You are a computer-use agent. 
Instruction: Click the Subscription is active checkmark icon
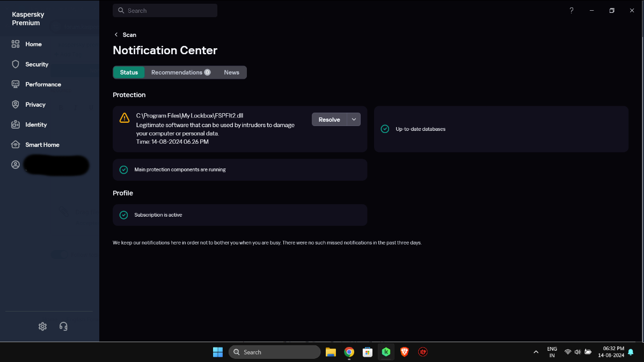tap(123, 215)
